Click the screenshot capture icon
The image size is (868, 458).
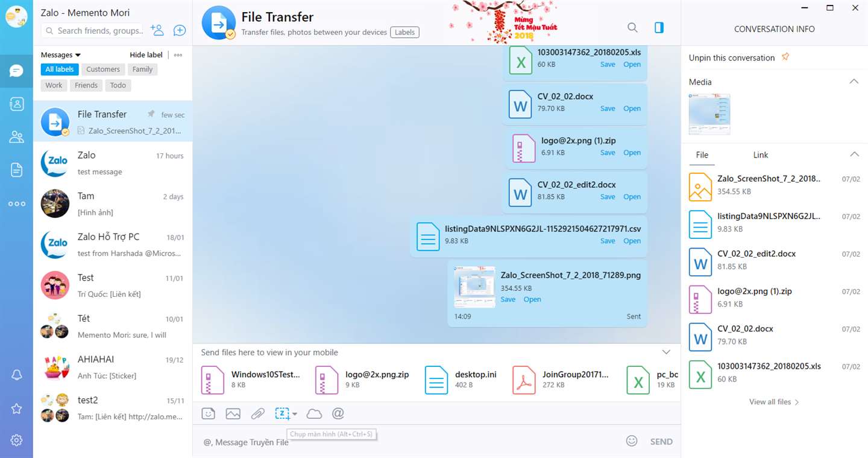point(282,413)
